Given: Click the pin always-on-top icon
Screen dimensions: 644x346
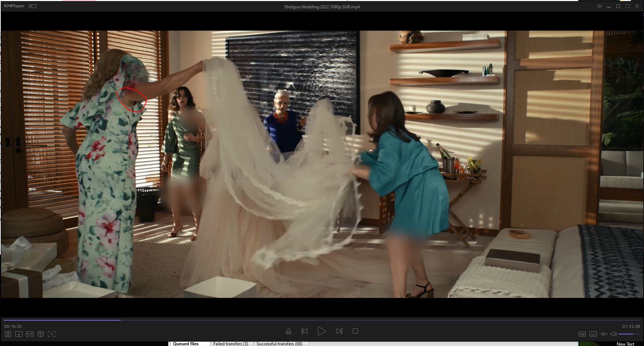Looking at the screenshot, I should (x=599, y=7).
